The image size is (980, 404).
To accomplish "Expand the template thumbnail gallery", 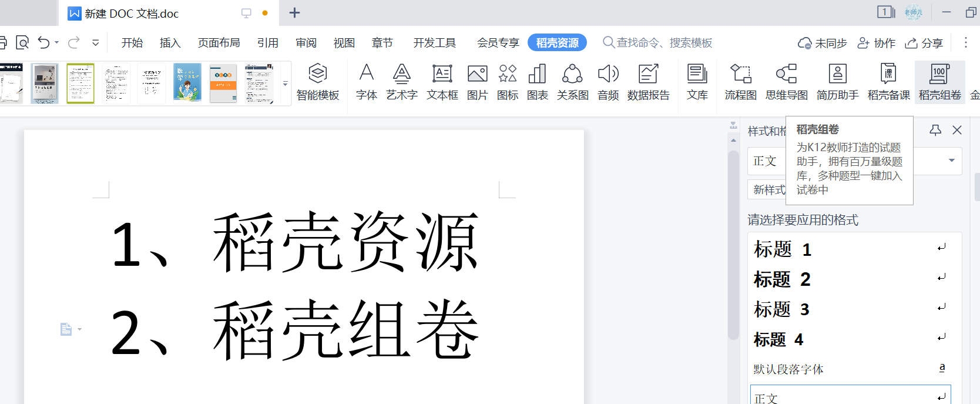I will click(285, 84).
